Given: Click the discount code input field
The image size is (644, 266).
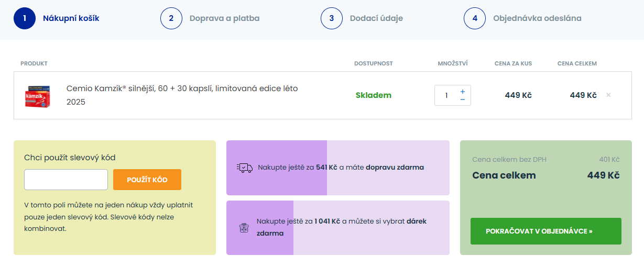Looking at the screenshot, I should tap(66, 180).
